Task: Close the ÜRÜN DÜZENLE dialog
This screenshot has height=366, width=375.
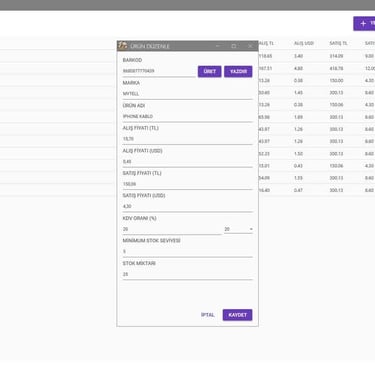Action: click(250, 46)
